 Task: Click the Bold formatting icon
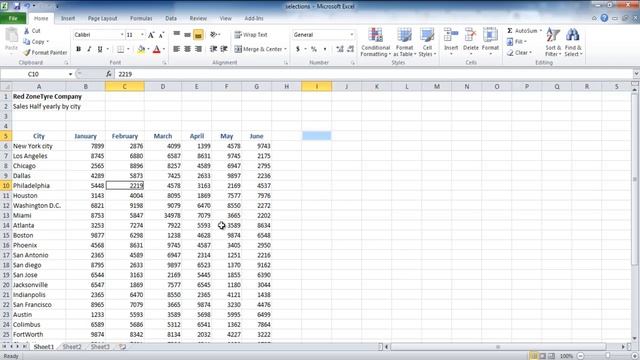tap(78, 49)
